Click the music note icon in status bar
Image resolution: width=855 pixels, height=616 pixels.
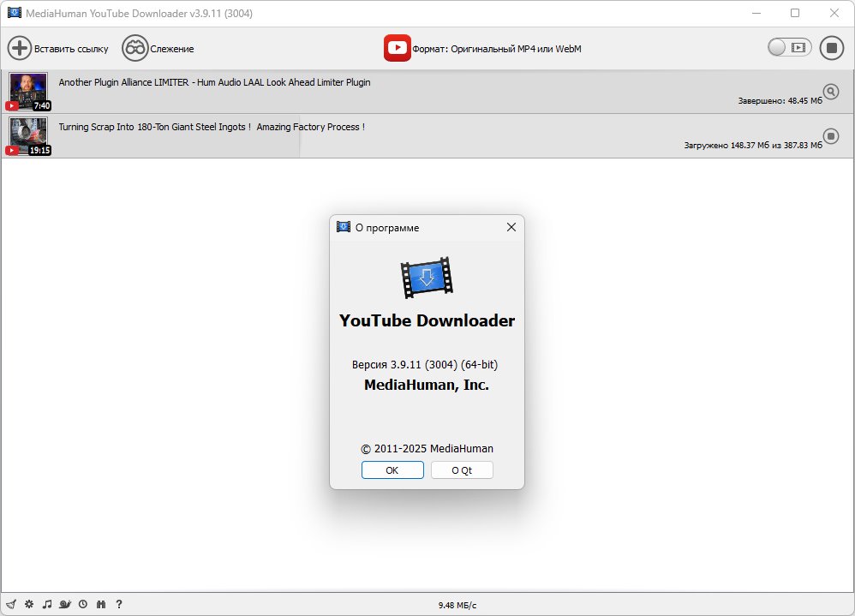[x=47, y=604]
